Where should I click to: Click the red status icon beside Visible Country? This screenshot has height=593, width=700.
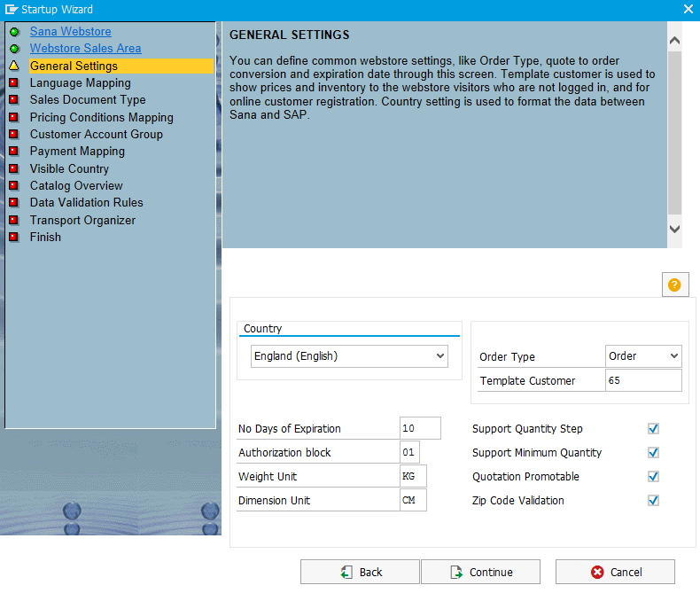click(14, 168)
